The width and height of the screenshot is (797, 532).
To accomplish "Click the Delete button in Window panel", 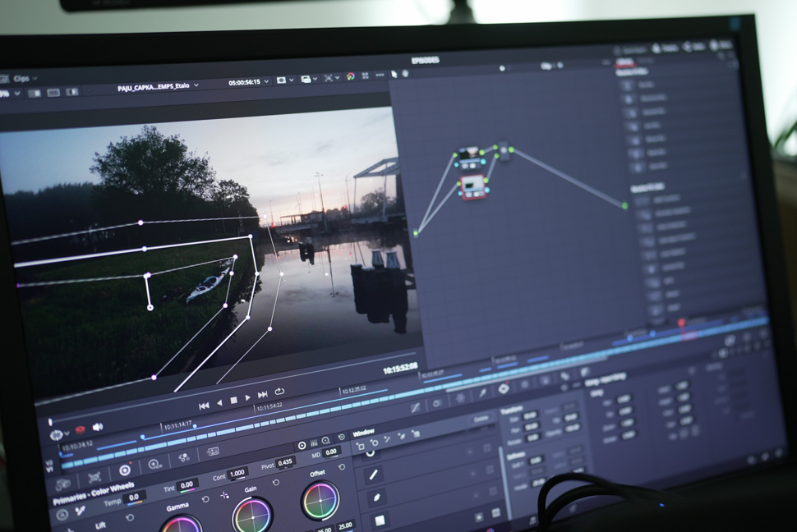I will [x=481, y=419].
